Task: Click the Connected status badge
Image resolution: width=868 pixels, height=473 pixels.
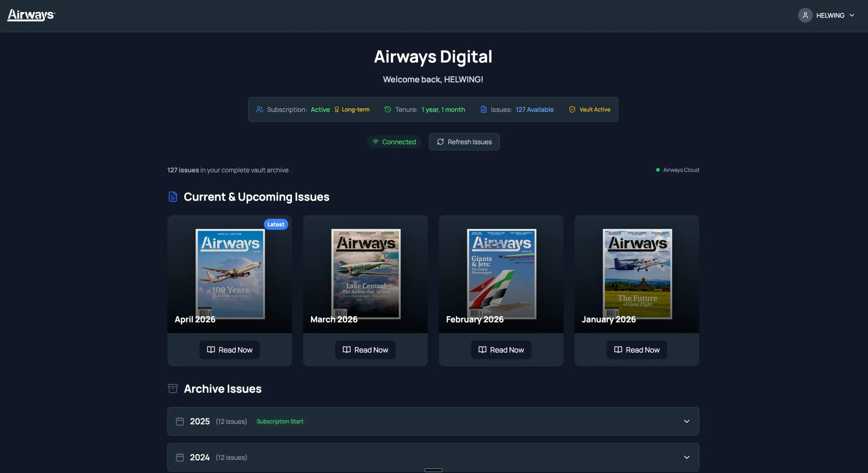Action: [394, 142]
